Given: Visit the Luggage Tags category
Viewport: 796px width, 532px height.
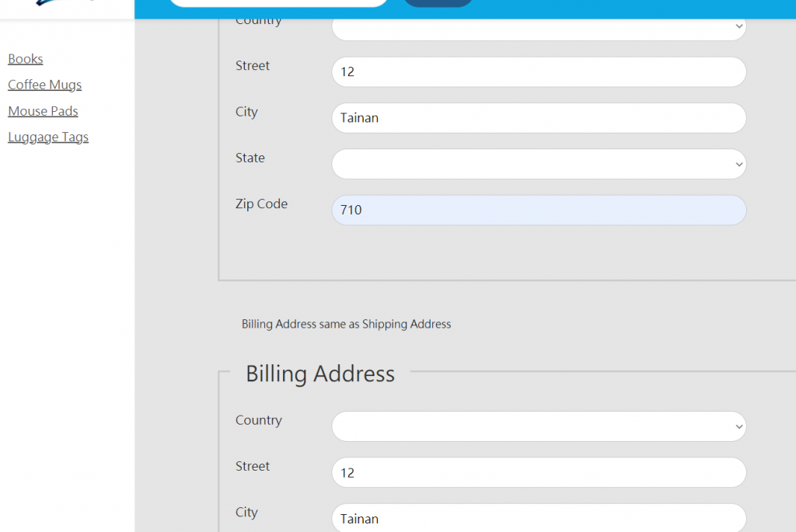Looking at the screenshot, I should tap(48, 137).
